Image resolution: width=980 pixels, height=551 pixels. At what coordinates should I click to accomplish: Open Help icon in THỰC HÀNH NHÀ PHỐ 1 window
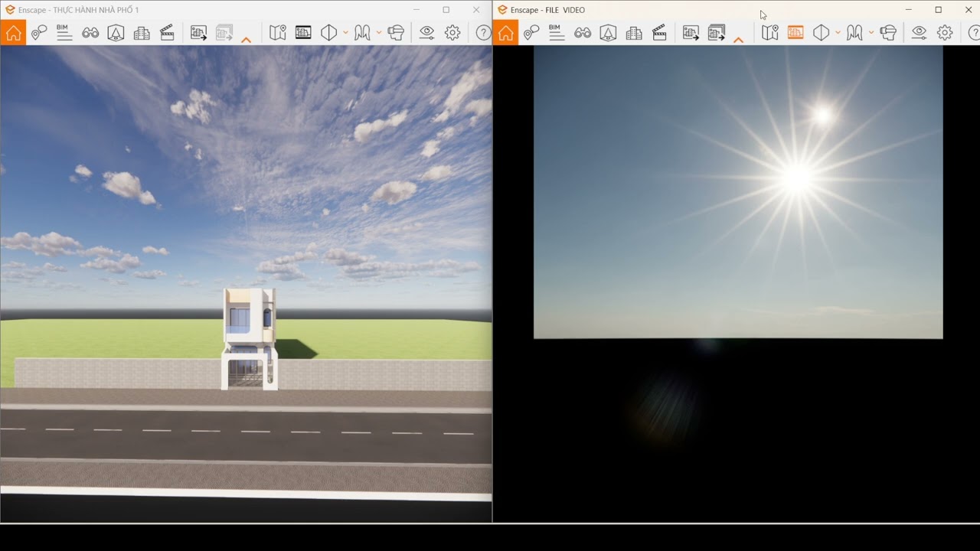483,33
